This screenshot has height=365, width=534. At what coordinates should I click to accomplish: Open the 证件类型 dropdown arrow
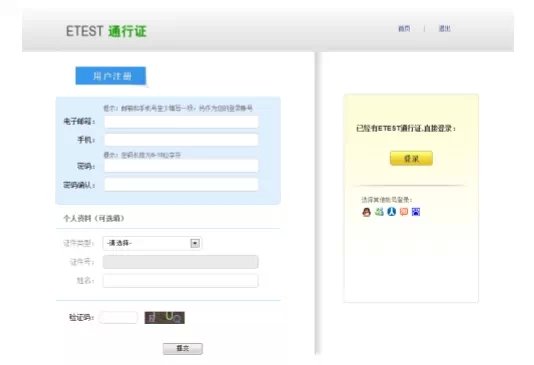tap(195, 243)
